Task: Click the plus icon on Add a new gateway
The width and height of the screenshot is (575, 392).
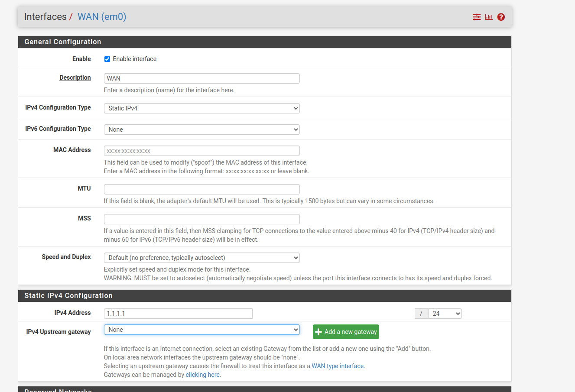Action: coord(319,331)
